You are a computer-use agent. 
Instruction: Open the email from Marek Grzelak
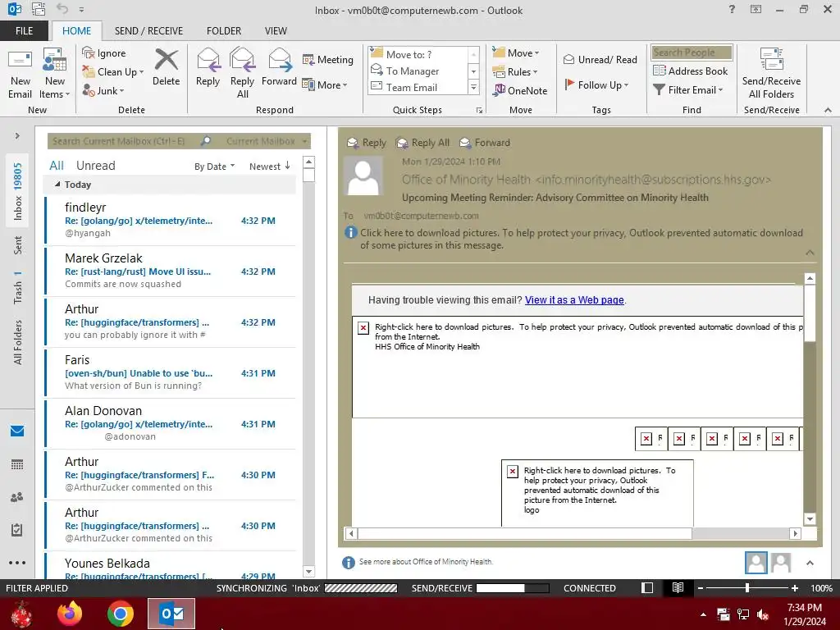(171, 271)
